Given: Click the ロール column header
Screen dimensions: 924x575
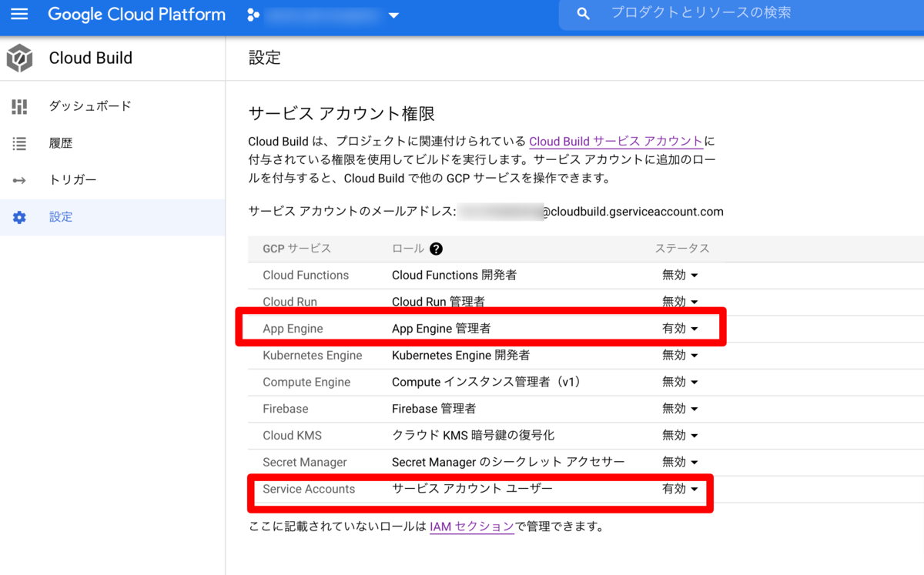Looking at the screenshot, I should (x=408, y=249).
